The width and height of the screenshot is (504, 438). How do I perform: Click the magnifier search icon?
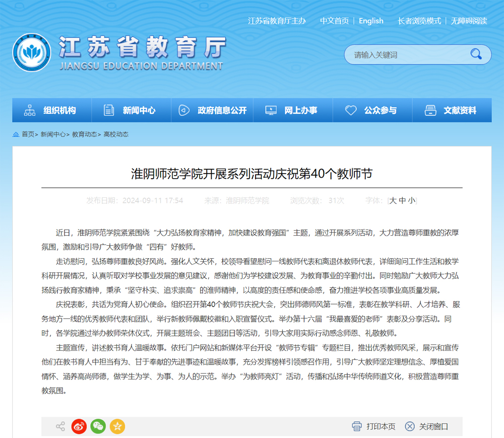[476, 54]
